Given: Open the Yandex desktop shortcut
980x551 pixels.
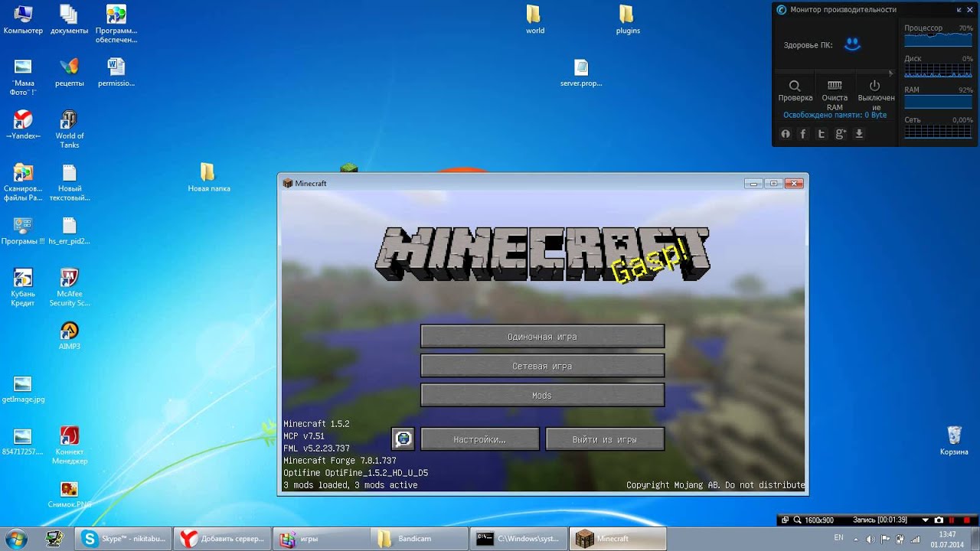Looking at the screenshot, I should point(23,126).
